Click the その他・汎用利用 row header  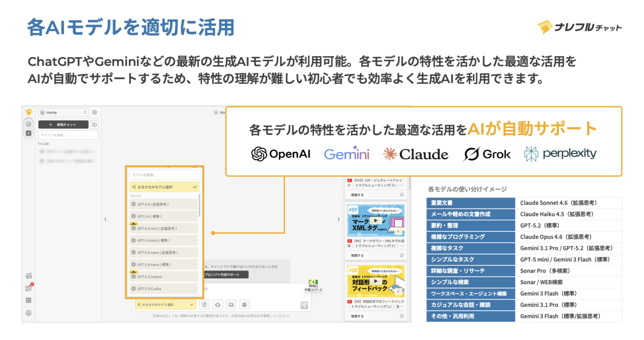tap(471, 316)
